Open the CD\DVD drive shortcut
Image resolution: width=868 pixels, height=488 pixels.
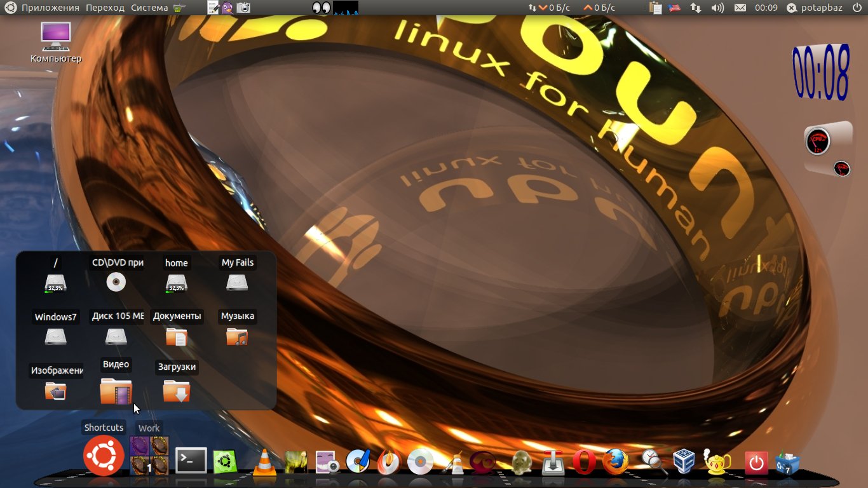coord(116,281)
